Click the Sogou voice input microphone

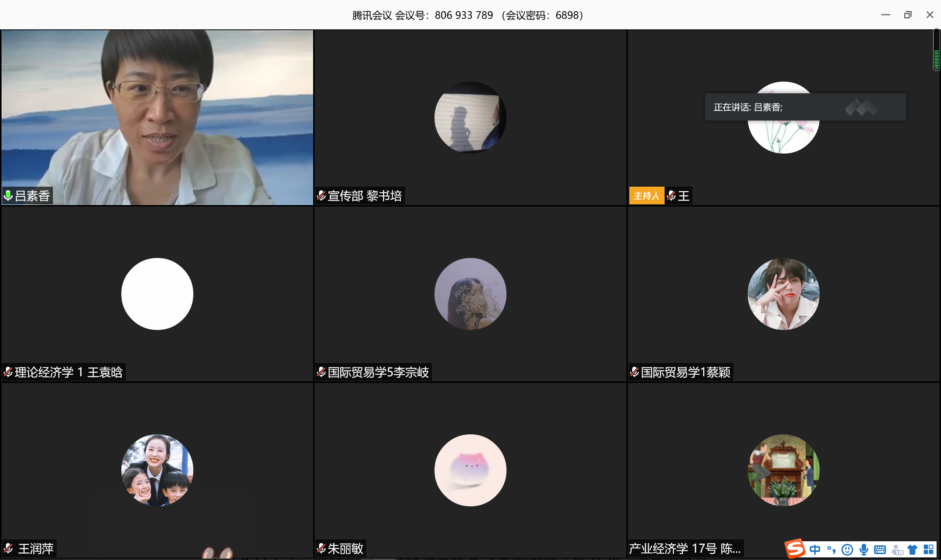coord(863,549)
